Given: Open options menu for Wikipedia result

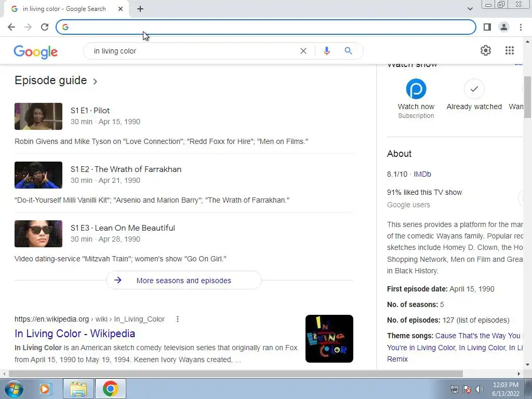Looking at the screenshot, I should (x=178, y=319).
